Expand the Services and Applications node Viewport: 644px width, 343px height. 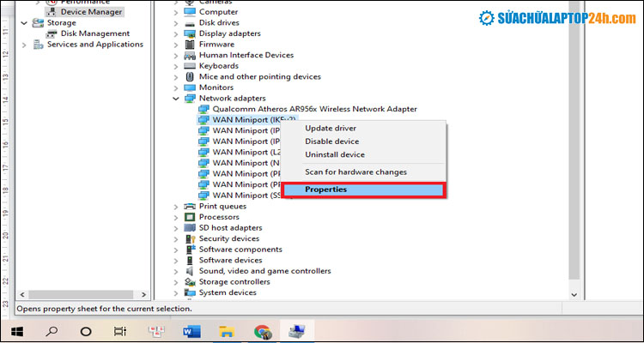point(26,45)
